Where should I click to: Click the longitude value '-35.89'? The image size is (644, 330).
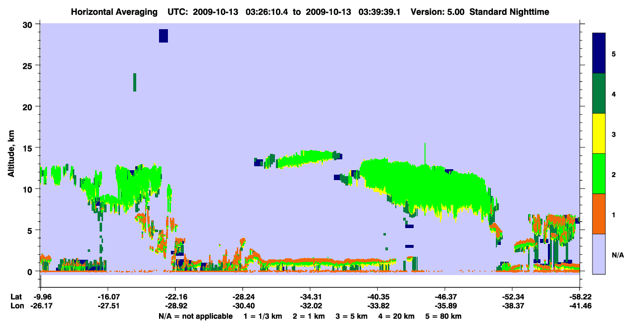[445, 306]
